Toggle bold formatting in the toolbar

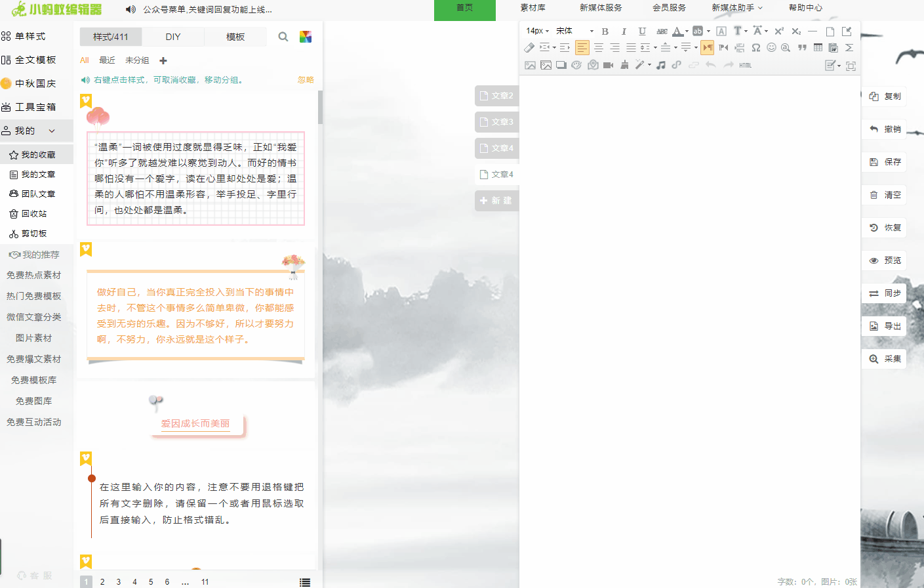(x=605, y=31)
